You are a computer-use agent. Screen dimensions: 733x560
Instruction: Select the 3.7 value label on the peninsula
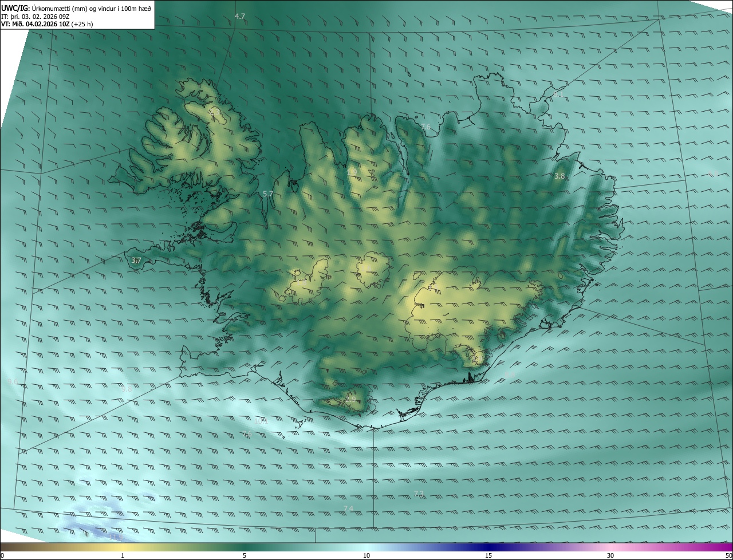[x=136, y=261]
